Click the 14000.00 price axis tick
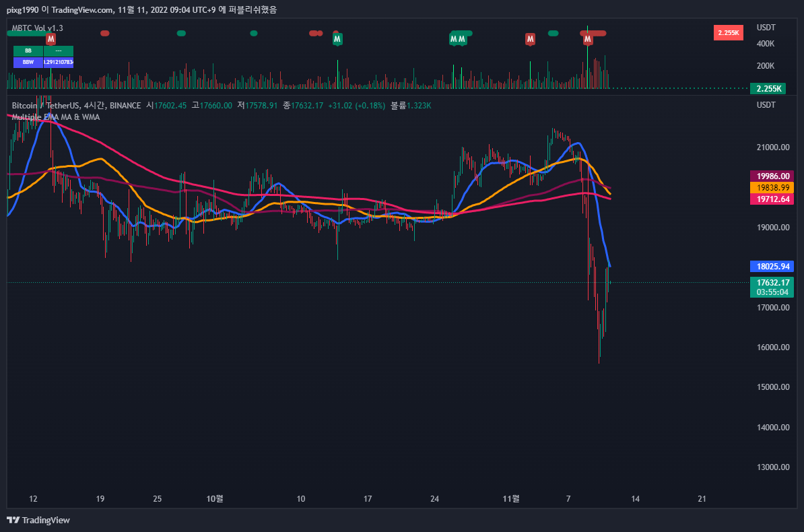The width and height of the screenshot is (804, 532). click(x=773, y=428)
